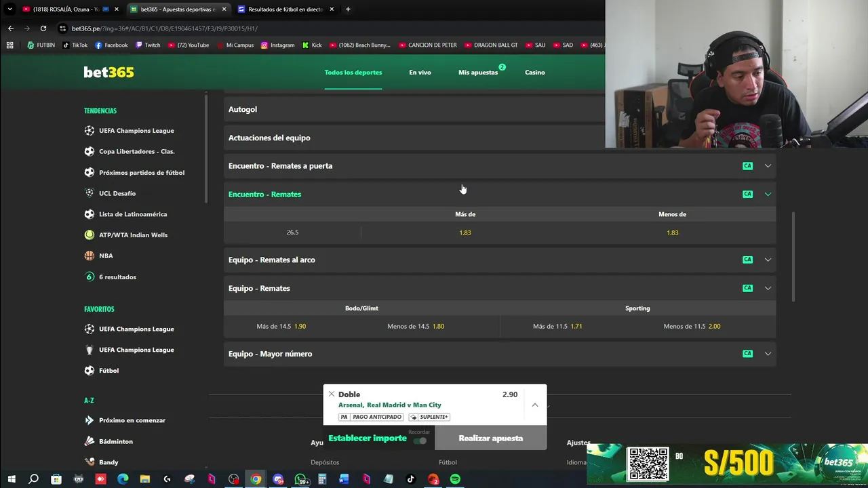Click the bet365 logo

pyautogui.click(x=108, y=73)
